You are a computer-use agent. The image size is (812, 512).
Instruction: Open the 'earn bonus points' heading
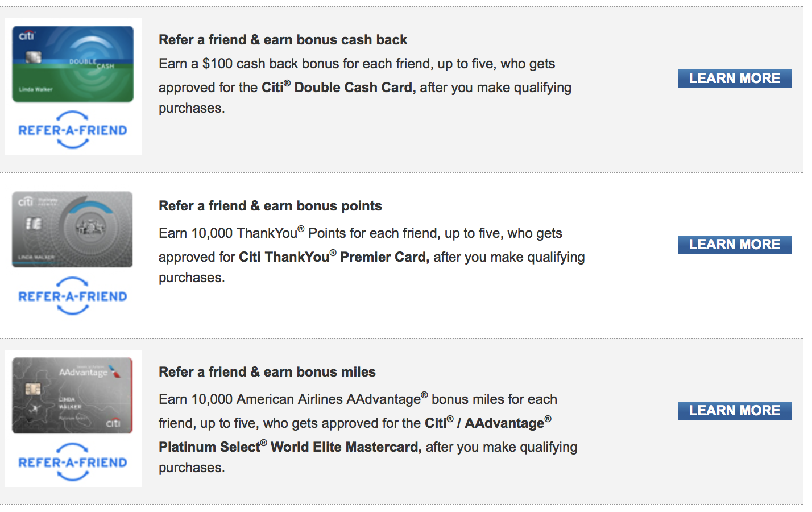click(270, 206)
